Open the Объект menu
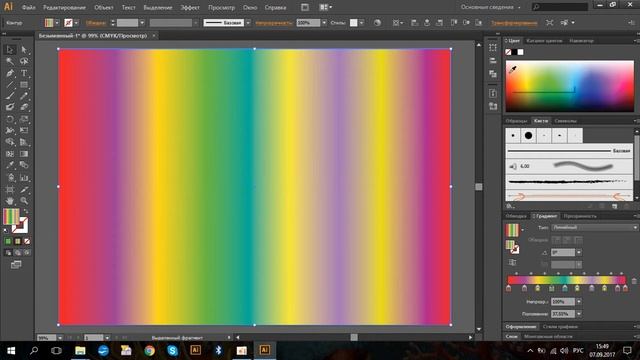Image resolution: width=640 pixels, height=360 pixels. (104, 7)
